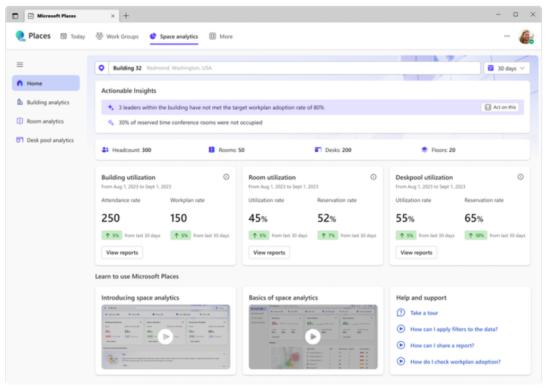Image resolution: width=546 pixels, height=392 pixels.
Task: Open How do I check workplan adoption
Action: pos(455,362)
